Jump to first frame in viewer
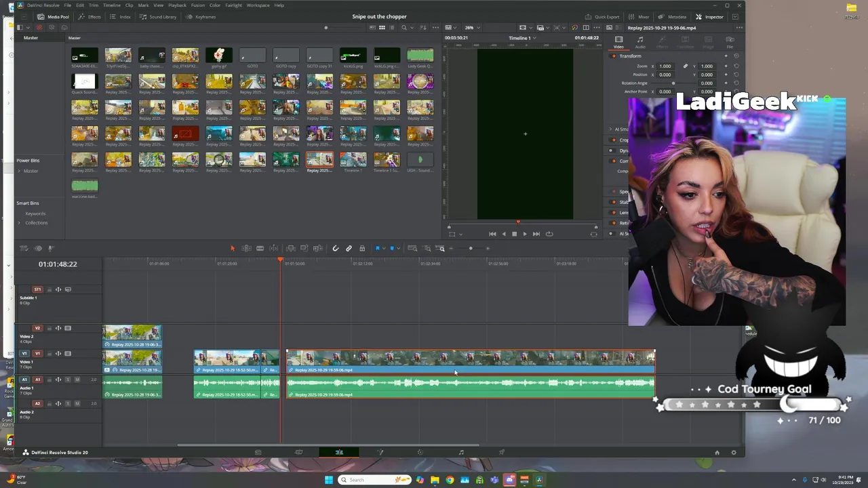Viewport: 868px width, 488px height. tap(492, 234)
